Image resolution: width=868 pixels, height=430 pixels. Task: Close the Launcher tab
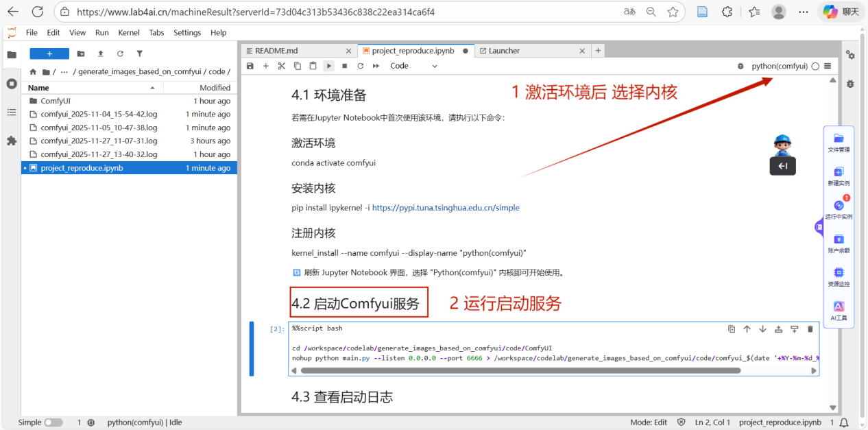pos(583,51)
